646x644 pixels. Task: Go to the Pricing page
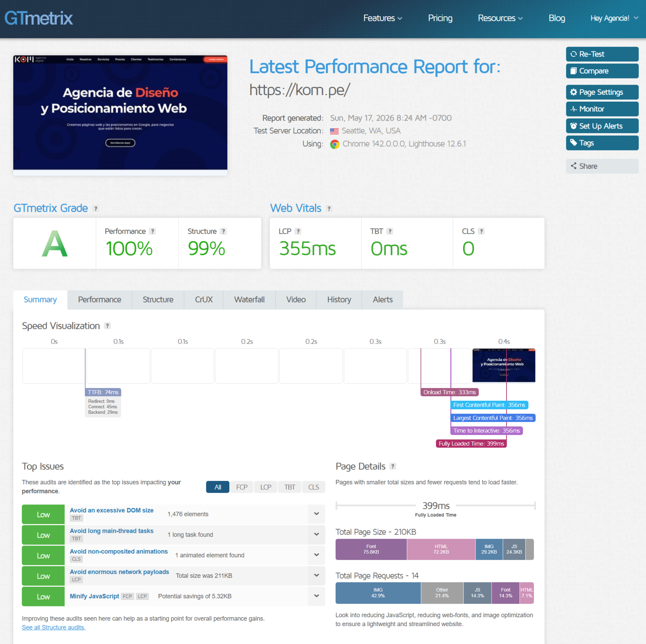440,18
